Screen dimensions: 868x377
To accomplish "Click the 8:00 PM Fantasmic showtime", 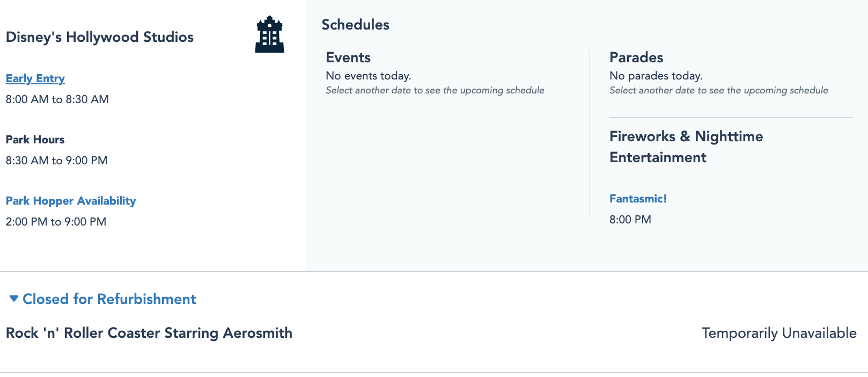I will pos(630,220).
